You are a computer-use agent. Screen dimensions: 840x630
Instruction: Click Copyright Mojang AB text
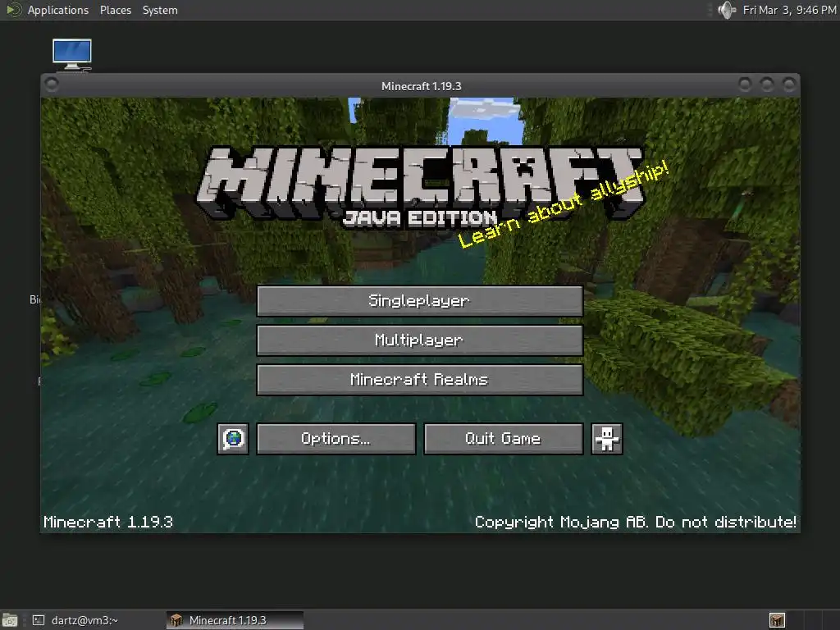pos(636,522)
